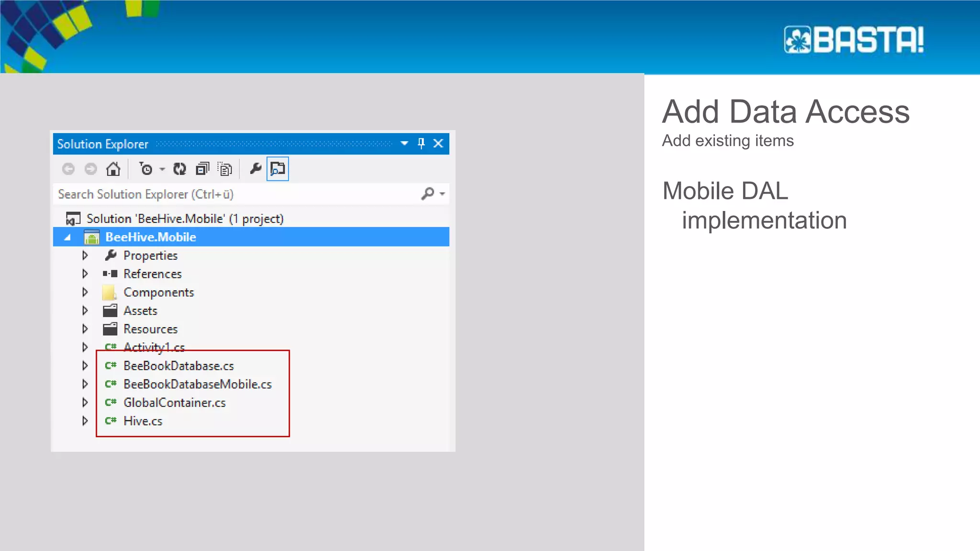Viewport: 980px width, 551px height.
Task: Expand the BeeBookDatabaseMobile.cs node
Action: (x=85, y=384)
